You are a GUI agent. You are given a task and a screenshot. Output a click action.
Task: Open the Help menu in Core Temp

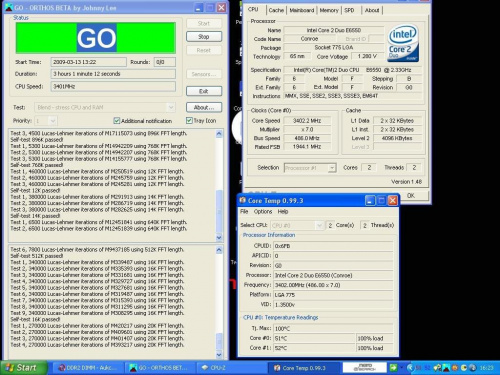[x=283, y=211]
